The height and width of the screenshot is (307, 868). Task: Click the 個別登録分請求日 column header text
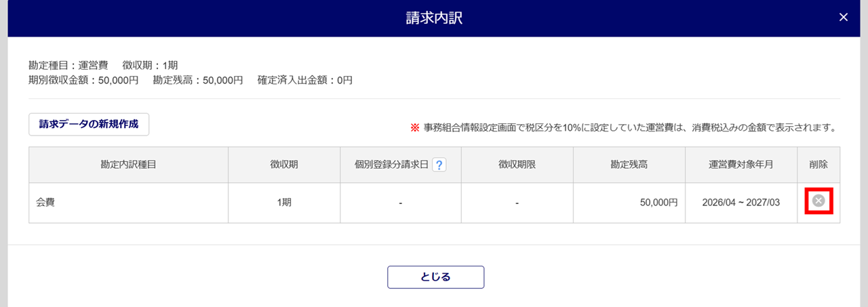(x=391, y=165)
